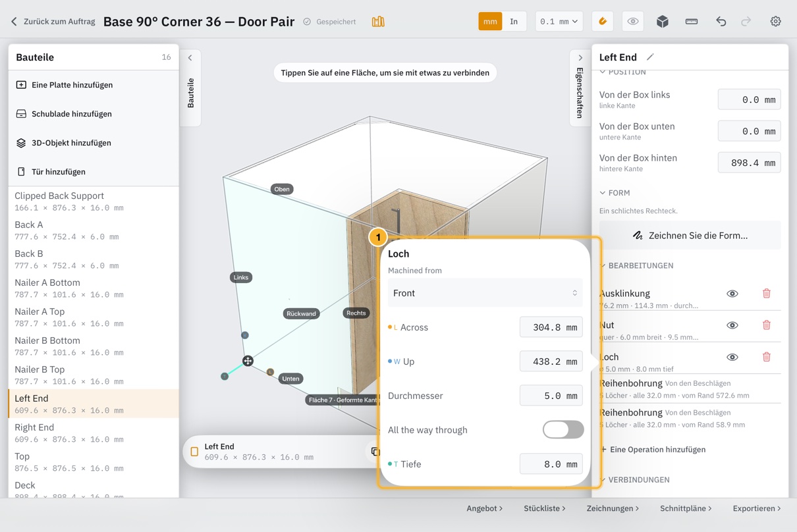Open the Machined from Front dropdown
The width and height of the screenshot is (797, 532).
485,293
